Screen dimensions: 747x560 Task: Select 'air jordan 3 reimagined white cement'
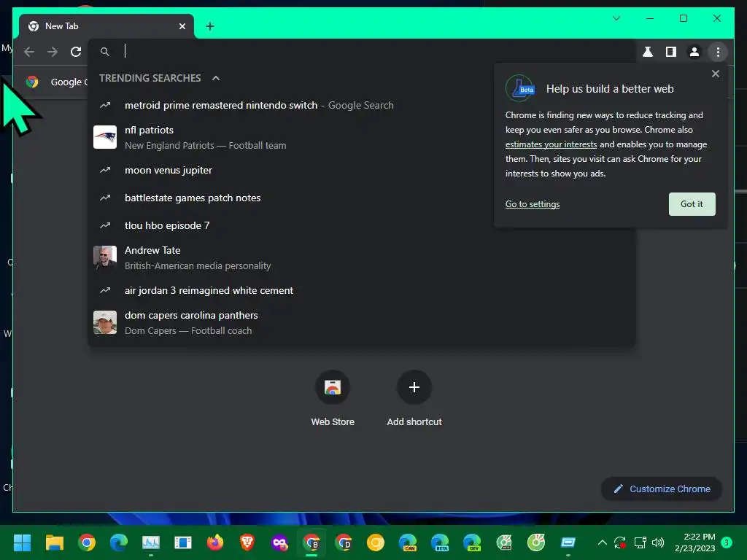pyautogui.click(x=362, y=290)
